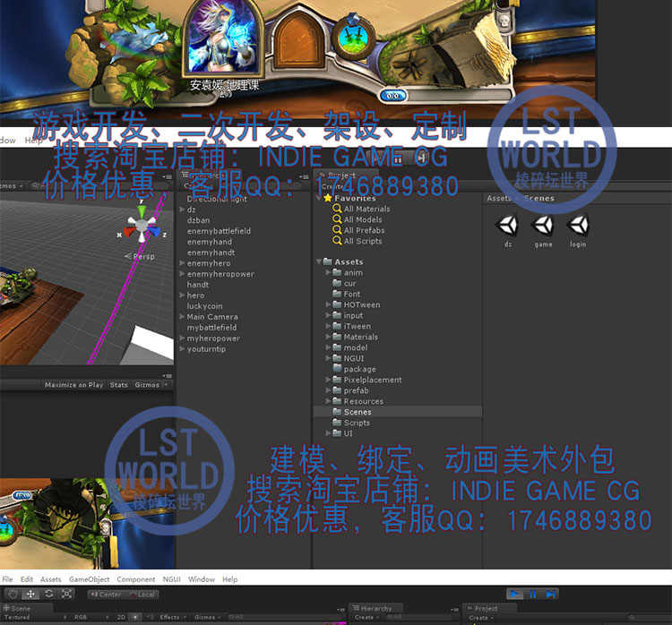This screenshot has height=625, width=672.
Task: Open the Component menu
Action: (x=136, y=579)
